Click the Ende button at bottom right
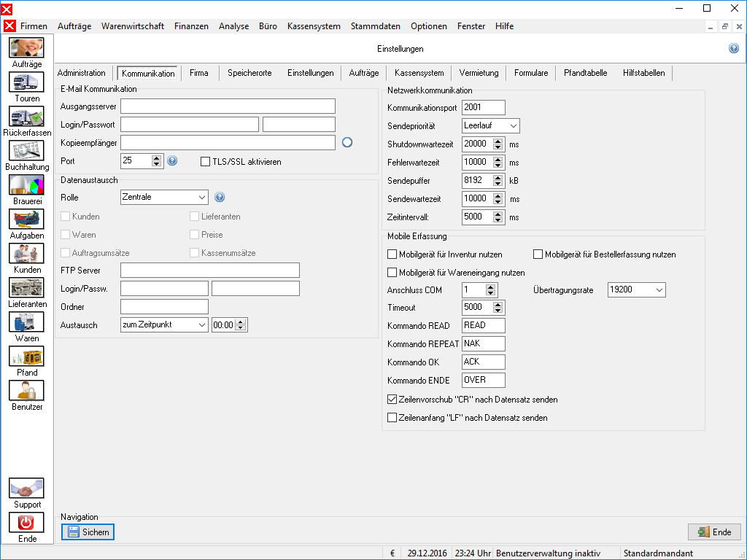The height and width of the screenshot is (560, 747). (715, 532)
